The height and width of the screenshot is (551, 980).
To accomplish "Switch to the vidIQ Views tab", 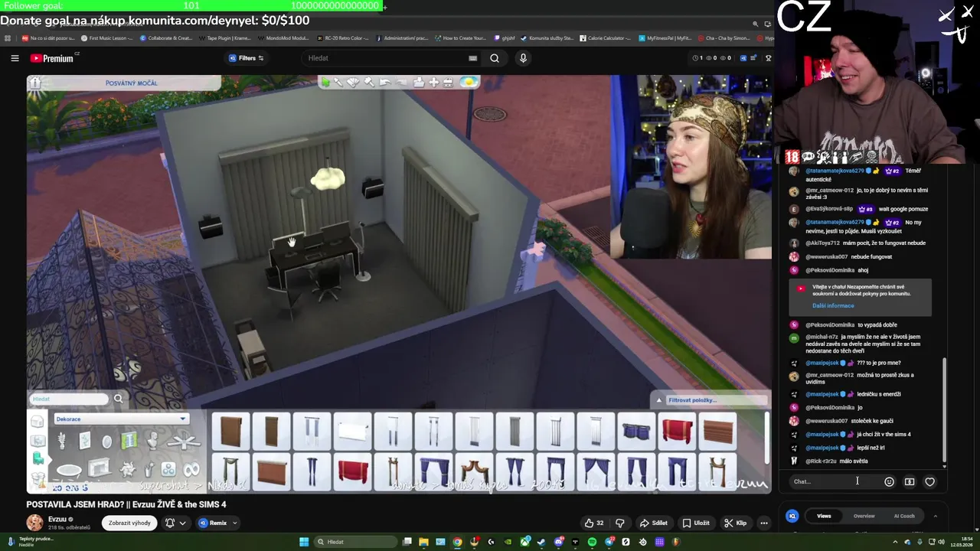I will click(x=824, y=516).
